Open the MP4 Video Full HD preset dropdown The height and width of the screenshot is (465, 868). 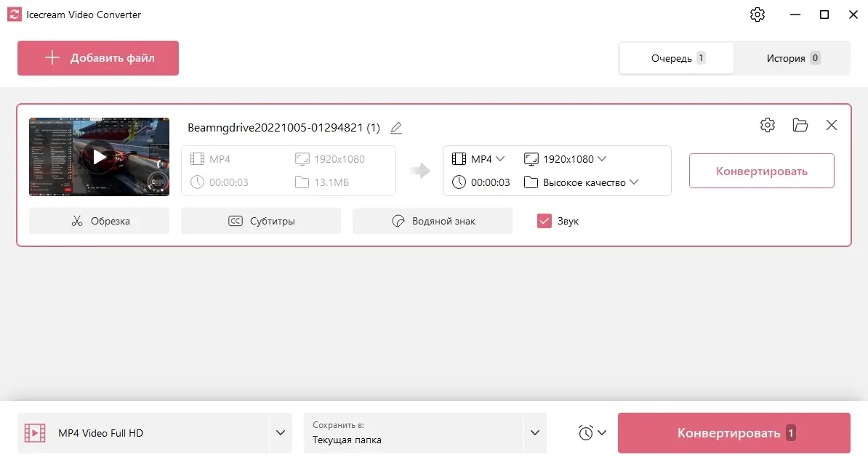[281, 433]
